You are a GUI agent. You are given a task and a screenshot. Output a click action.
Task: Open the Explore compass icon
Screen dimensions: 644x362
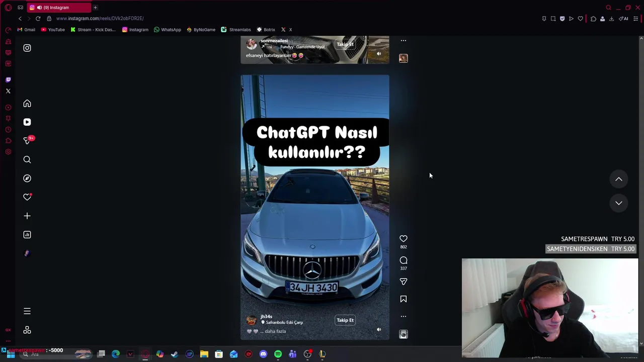pos(27,178)
